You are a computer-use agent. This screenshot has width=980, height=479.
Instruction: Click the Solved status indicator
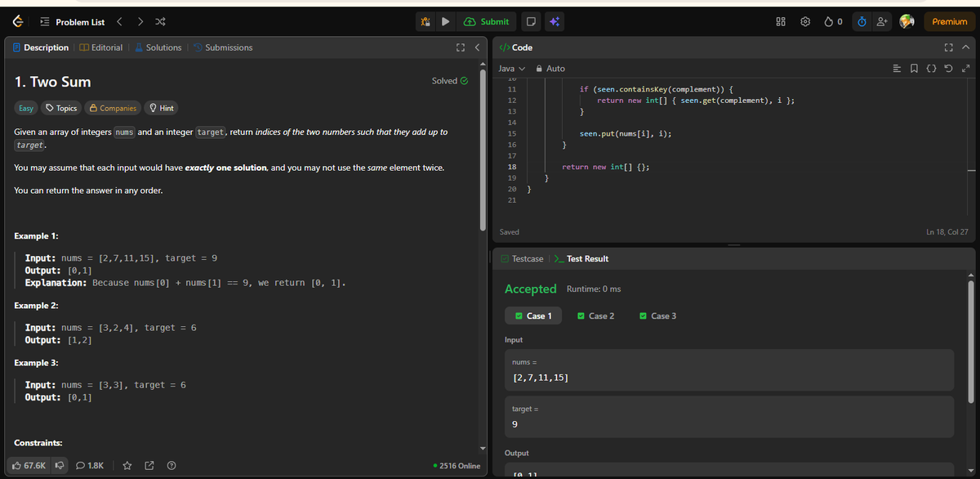click(x=450, y=81)
